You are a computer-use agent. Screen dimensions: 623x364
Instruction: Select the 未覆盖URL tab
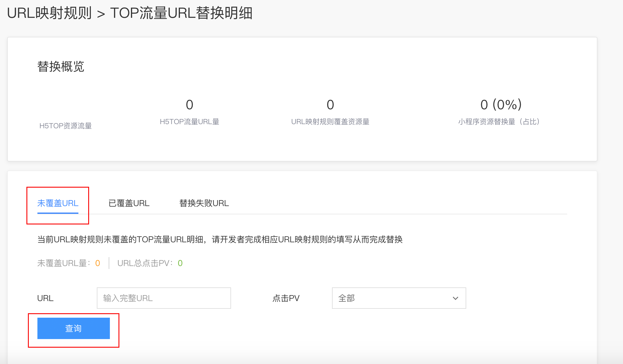click(58, 203)
